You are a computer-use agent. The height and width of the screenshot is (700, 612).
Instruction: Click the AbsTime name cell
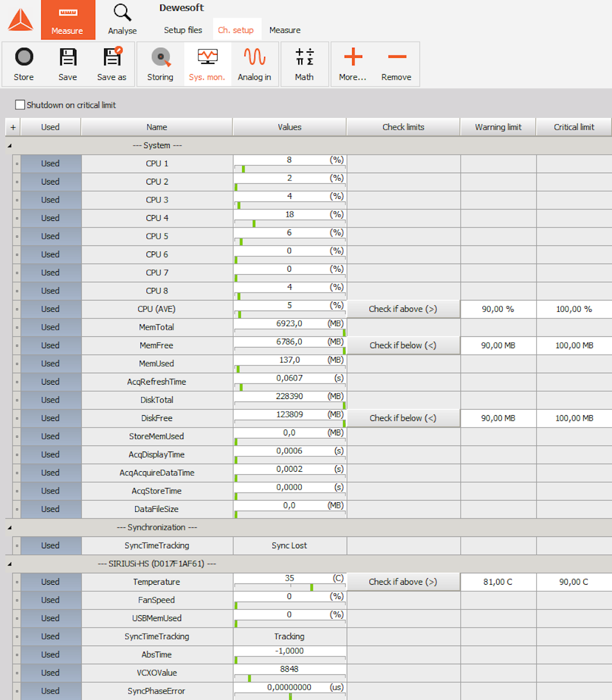157,655
